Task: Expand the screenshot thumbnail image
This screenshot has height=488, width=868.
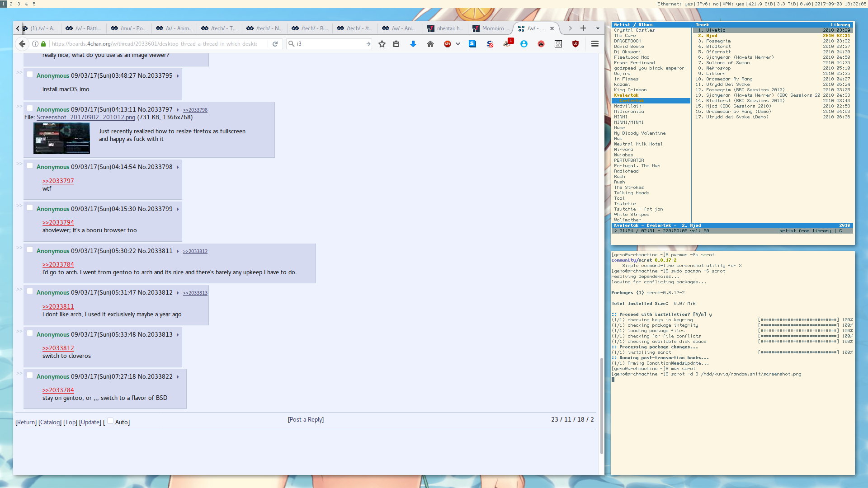Action: (x=61, y=138)
